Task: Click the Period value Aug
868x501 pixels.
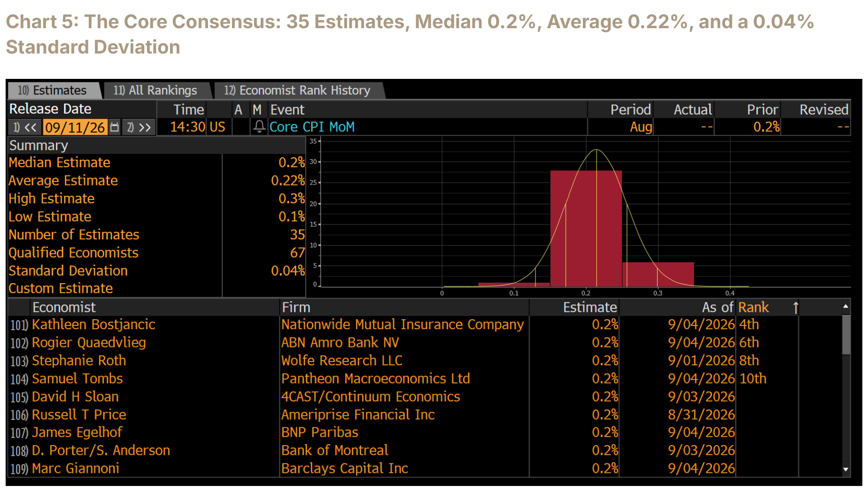Action: pos(641,127)
